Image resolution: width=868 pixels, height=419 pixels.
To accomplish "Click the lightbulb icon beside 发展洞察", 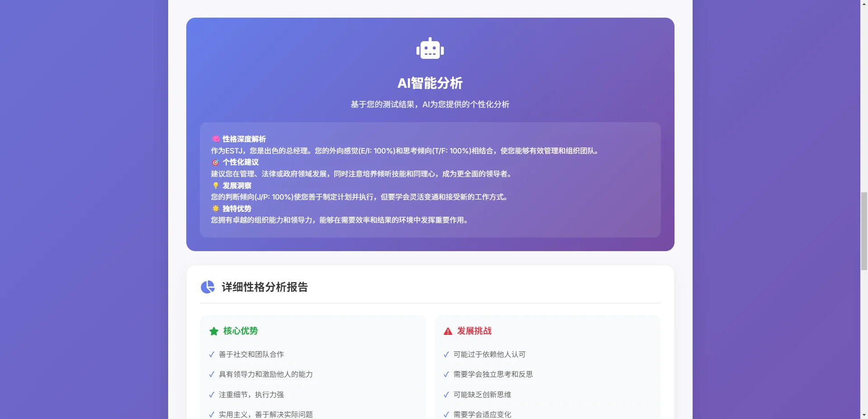I will (x=216, y=186).
